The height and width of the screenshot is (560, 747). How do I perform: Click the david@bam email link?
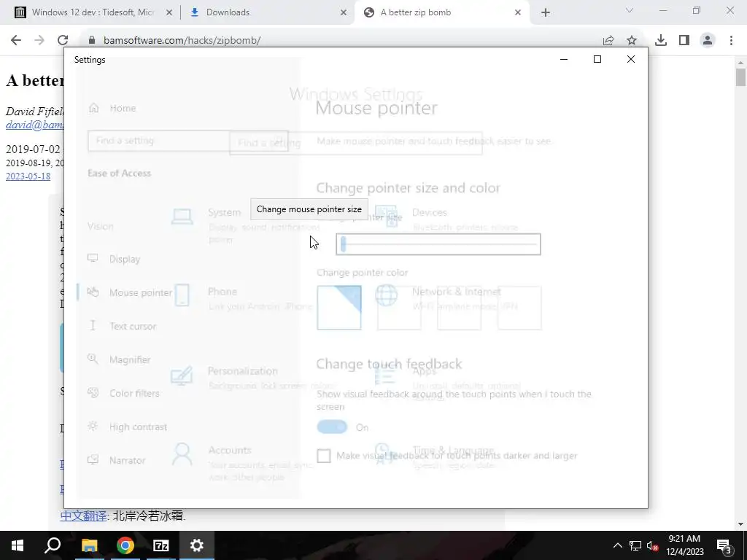pos(35,125)
